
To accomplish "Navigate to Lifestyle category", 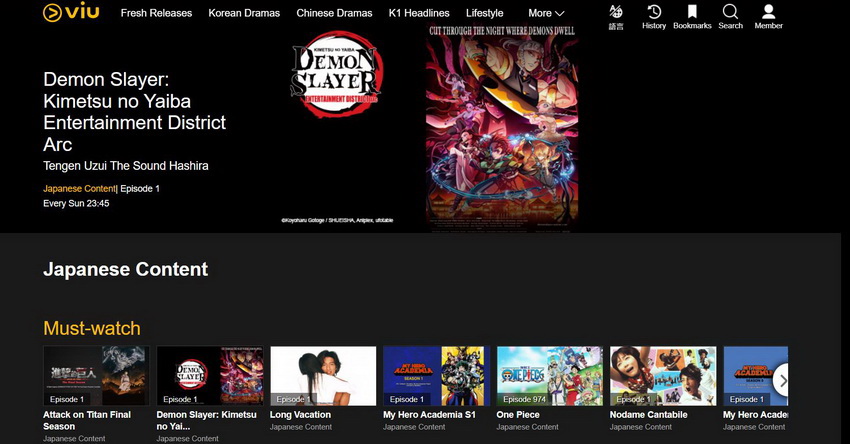I will point(485,13).
